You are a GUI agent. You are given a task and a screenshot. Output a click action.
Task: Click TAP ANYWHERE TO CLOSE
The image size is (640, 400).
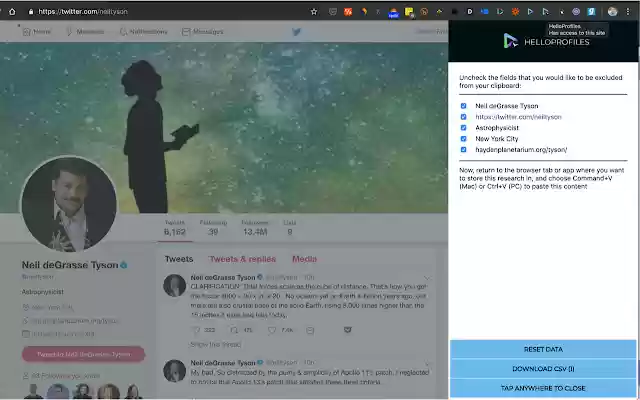tap(543, 388)
